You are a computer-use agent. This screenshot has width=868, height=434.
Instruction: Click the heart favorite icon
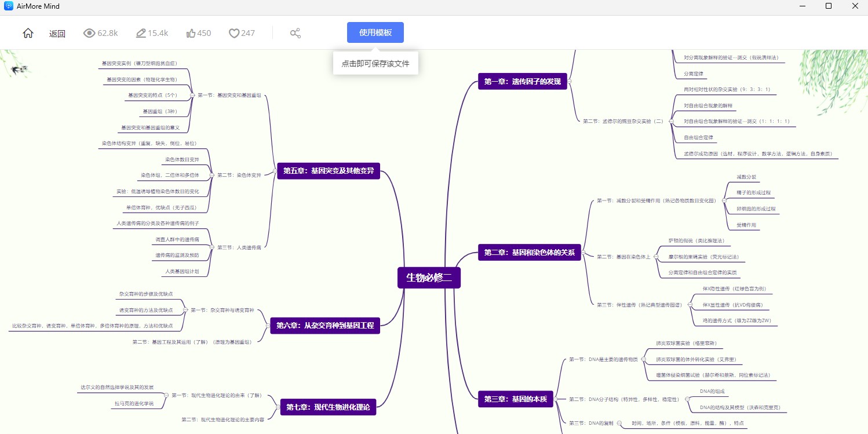(x=234, y=33)
